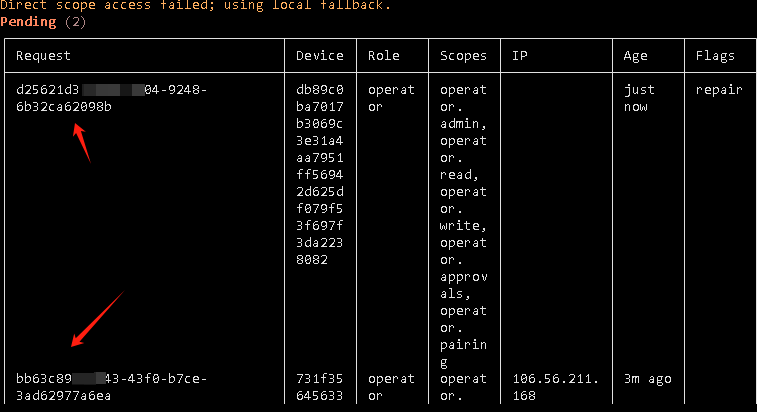757x412 pixels.
Task: Select the Device column header
Action: (320, 56)
